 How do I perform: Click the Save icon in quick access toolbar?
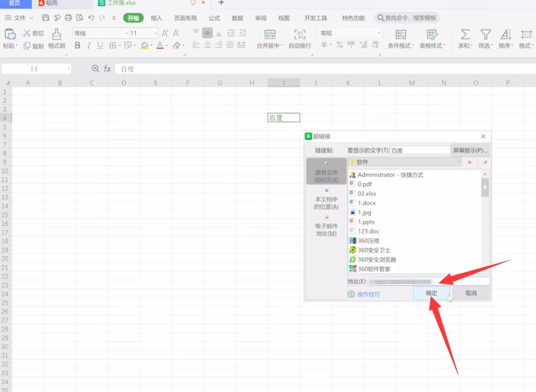coord(45,18)
